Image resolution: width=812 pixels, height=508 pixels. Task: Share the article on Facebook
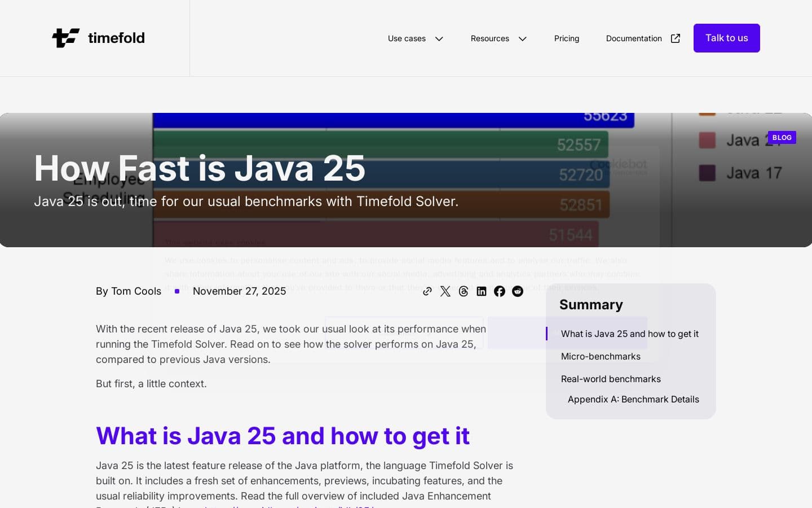[500, 291]
